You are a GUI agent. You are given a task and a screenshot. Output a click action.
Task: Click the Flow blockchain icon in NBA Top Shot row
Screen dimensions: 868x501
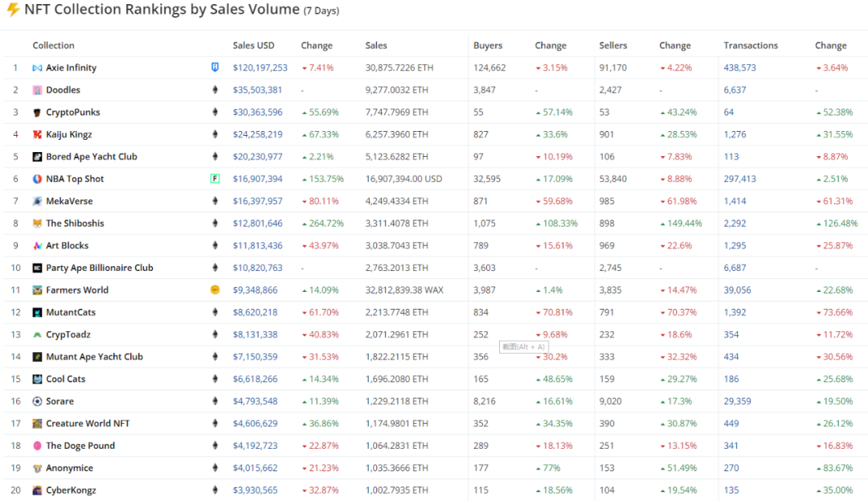[215, 179]
